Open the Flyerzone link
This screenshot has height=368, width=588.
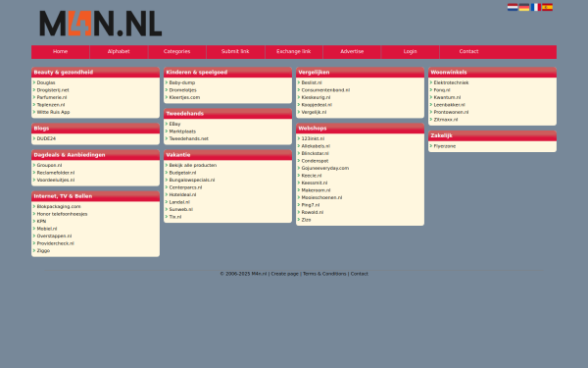click(x=445, y=146)
